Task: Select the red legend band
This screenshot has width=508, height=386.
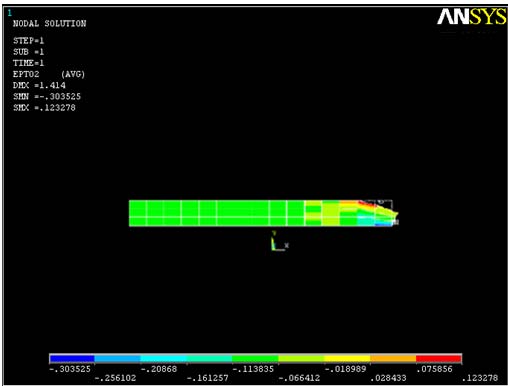Action: pyautogui.click(x=439, y=358)
